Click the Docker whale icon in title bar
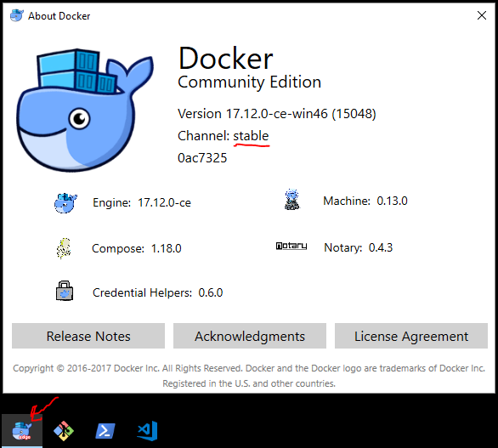 [x=17, y=15]
